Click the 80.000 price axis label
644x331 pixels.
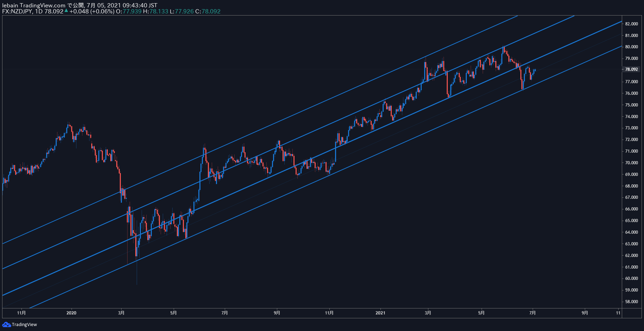[631, 47]
